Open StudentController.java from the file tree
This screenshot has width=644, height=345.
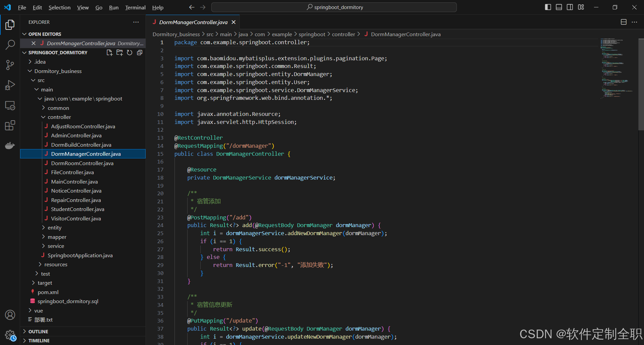pyautogui.click(x=77, y=209)
